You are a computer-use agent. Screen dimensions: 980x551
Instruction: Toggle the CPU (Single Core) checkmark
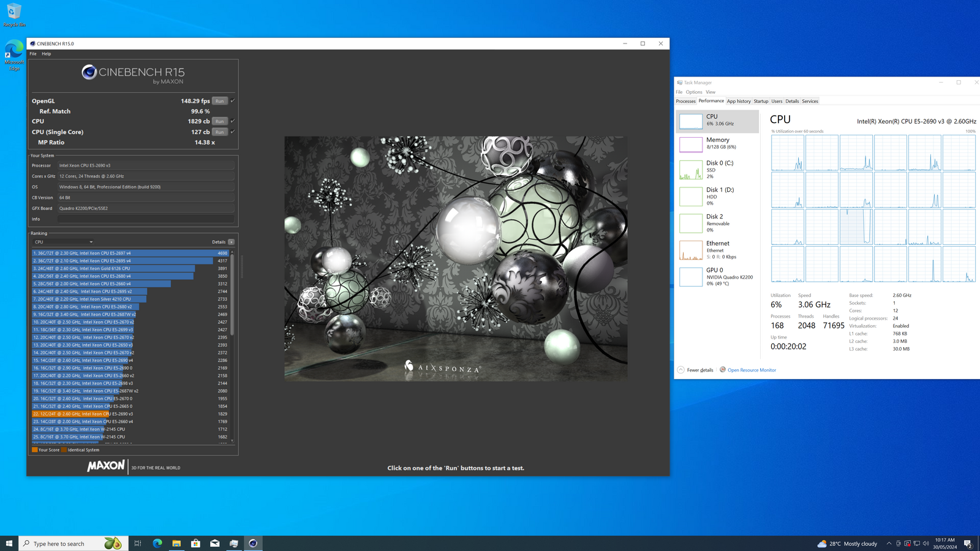(x=233, y=132)
